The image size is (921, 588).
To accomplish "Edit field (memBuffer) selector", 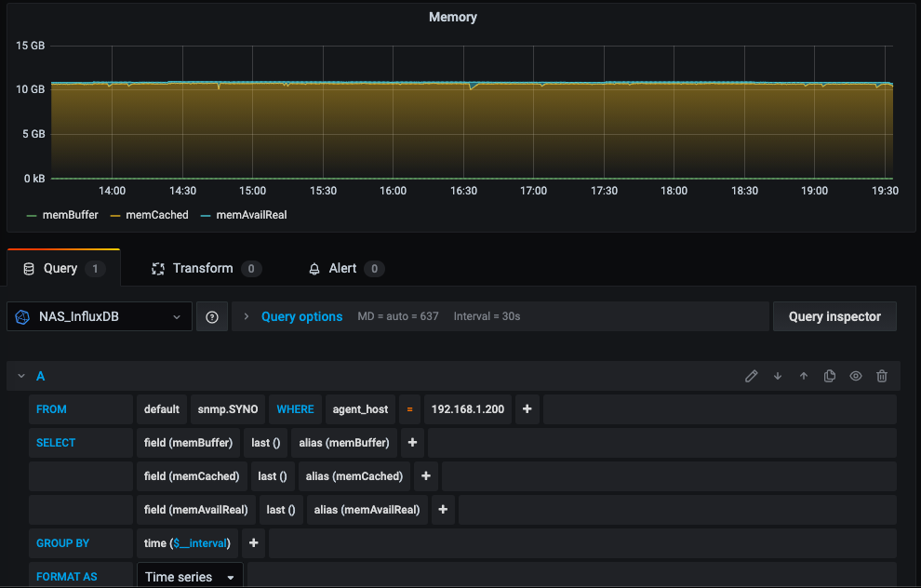I will tap(188, 443).
